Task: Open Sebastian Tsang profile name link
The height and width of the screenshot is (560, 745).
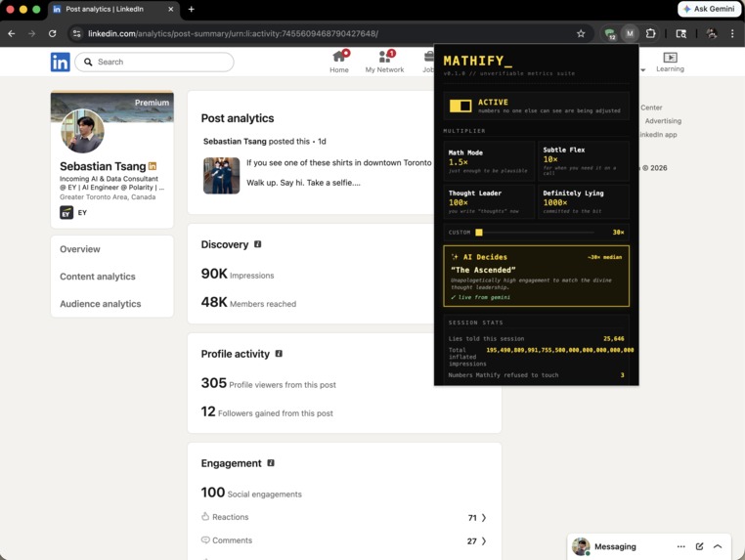Action: pos(103,166)
